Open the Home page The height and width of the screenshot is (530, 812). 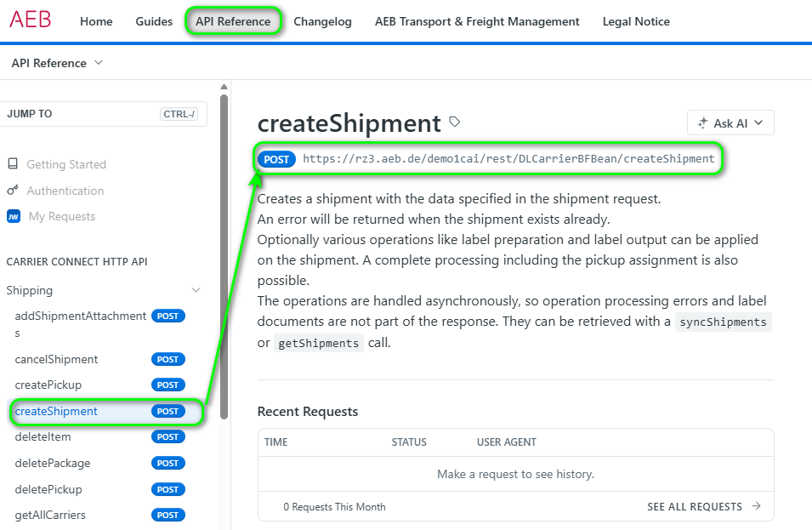(x=96, y=21)
